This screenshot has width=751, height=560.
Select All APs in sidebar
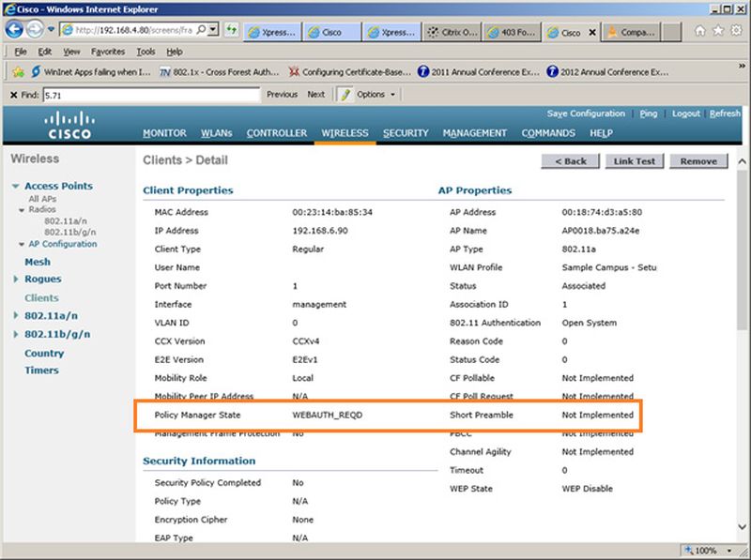(42, 199)
